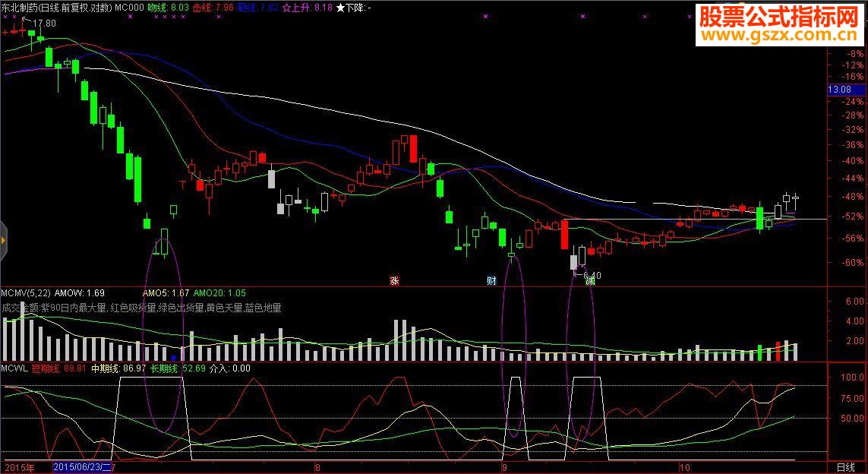Click the 2.00 volume axis label

point(855,340)
